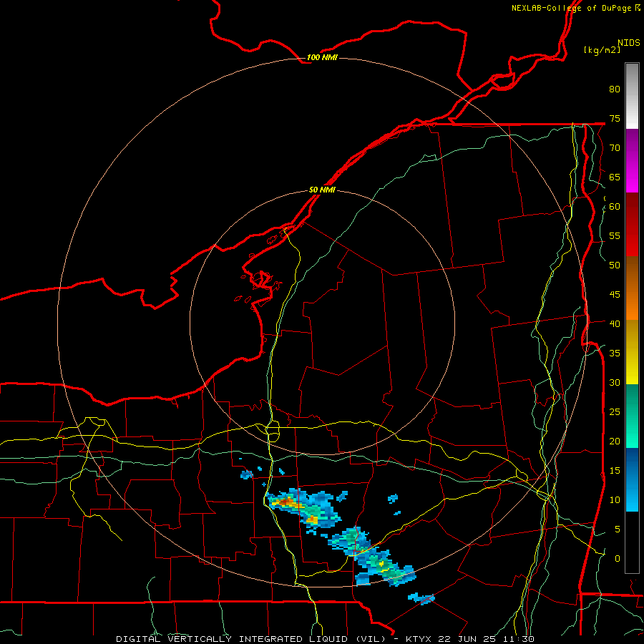Viewport: 644px width, 644px height.
Task: Click the 70 value on the color scale
Action: coord(615,148)
